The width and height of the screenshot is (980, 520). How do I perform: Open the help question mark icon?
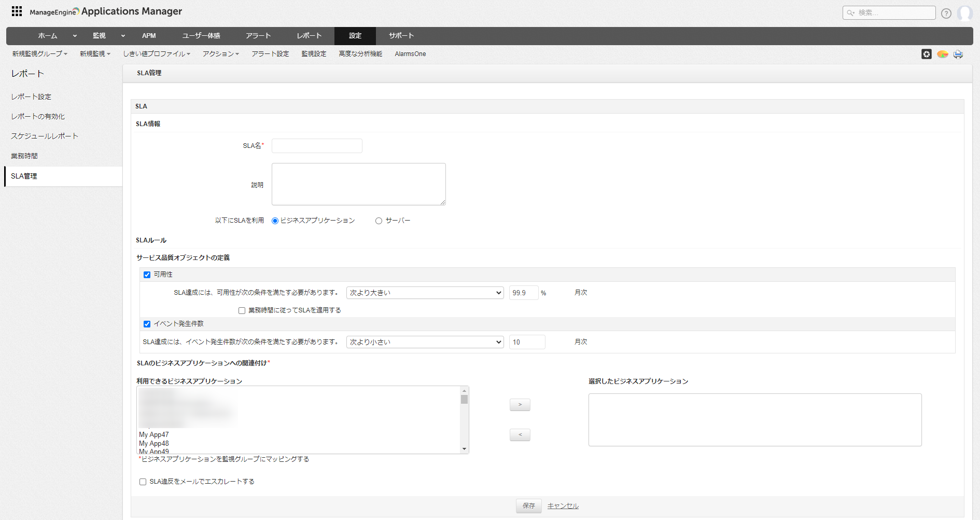point(946,13)
